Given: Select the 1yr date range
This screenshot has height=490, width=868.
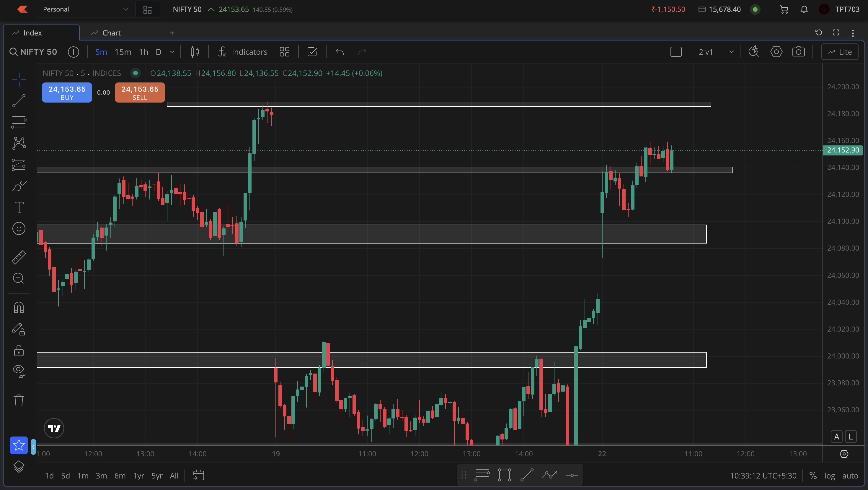Looking at the screenshot, I should [x=138, y=476].
